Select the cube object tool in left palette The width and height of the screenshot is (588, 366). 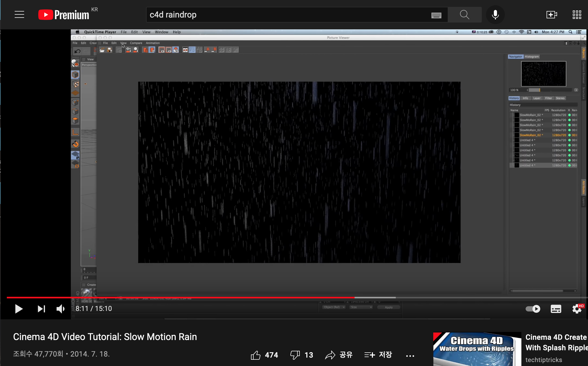(x=75, y=75)
